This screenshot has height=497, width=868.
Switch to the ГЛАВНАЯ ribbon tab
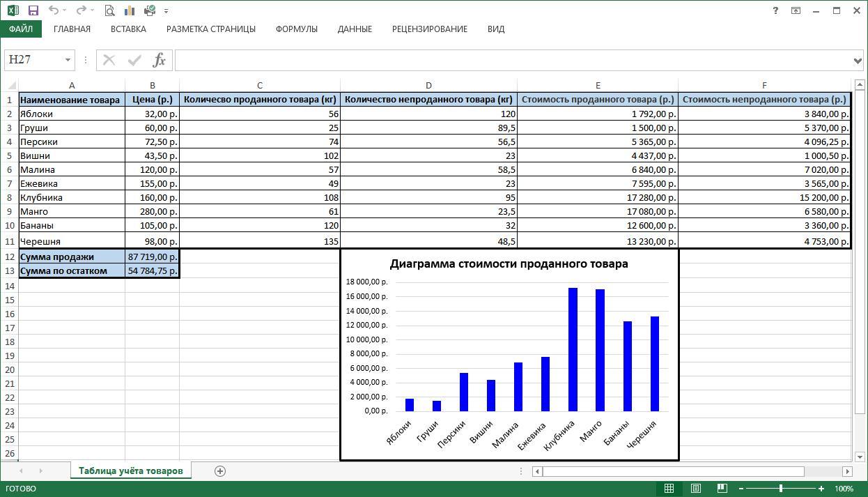coord(72,29)
